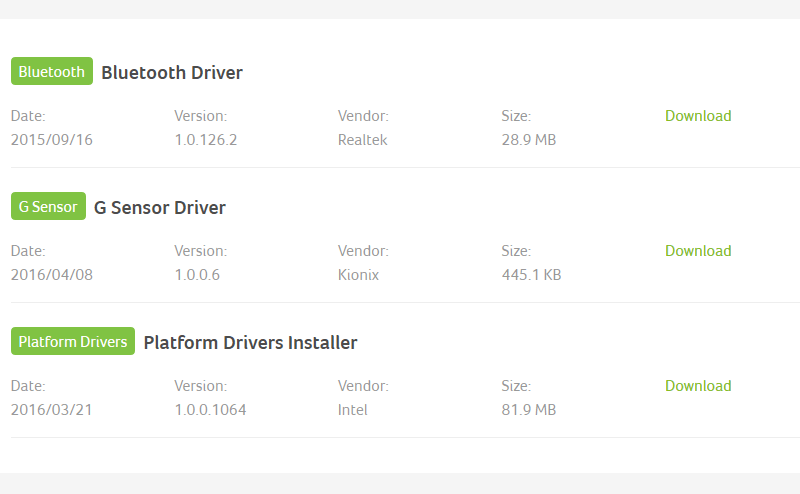
Task: Click the 445.1 KB file size
Action: [531, 275]
